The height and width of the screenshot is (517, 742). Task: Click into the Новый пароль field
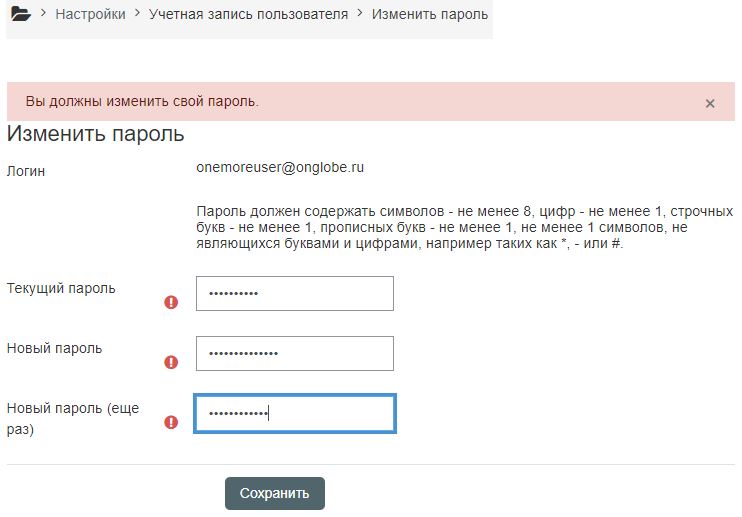(x=294, y=354)
